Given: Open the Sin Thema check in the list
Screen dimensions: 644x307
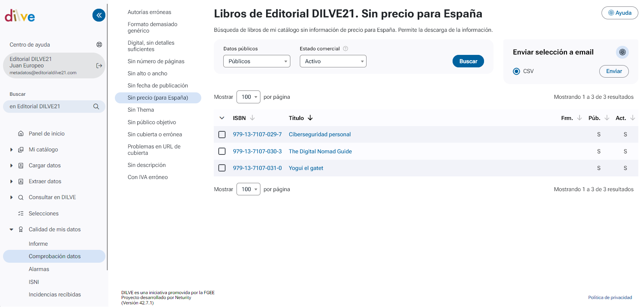Looking at the screenshot, I should click(x=141, y=110).
